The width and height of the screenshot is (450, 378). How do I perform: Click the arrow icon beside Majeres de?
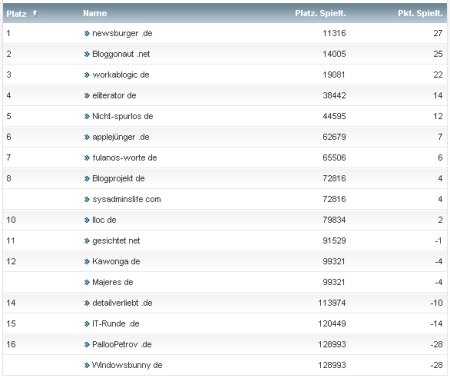87,282
